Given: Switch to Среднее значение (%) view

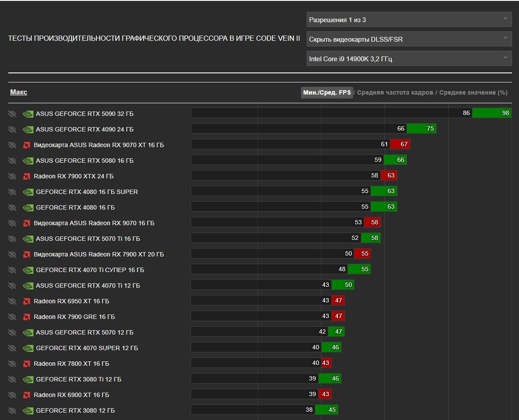Looking at the screenshot, I should (x=473, y=92).
